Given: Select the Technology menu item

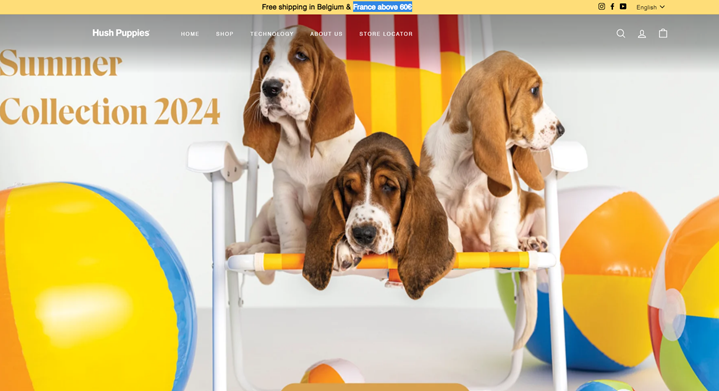Looking at the screenshot, I should tap(272, 34).
